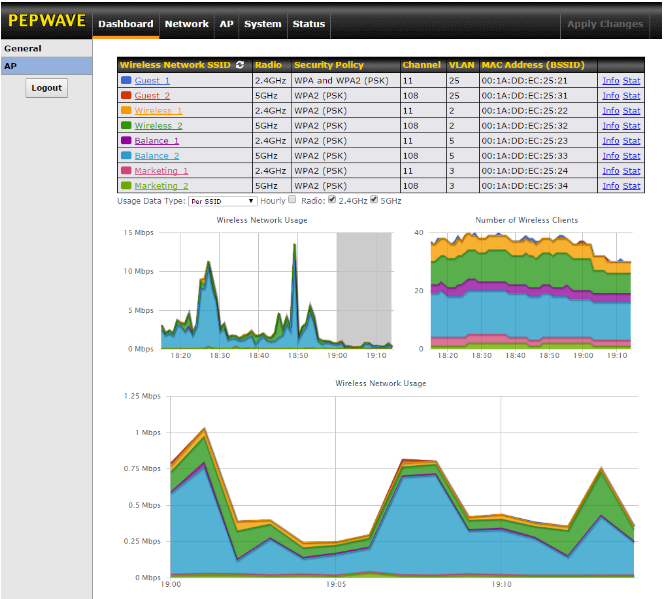Click the pink icon next to Marketing_1
The width and height of the screenshot is (664, 599).
[125, 171]
